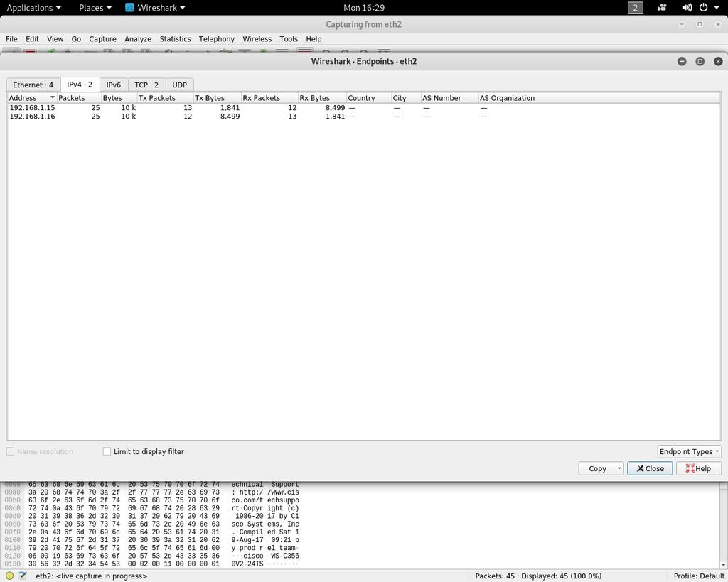This screenshot has width=728, height=582.
Task: Sort by AS Number column header
Action: pyautogui.click(x=449, y=98)
